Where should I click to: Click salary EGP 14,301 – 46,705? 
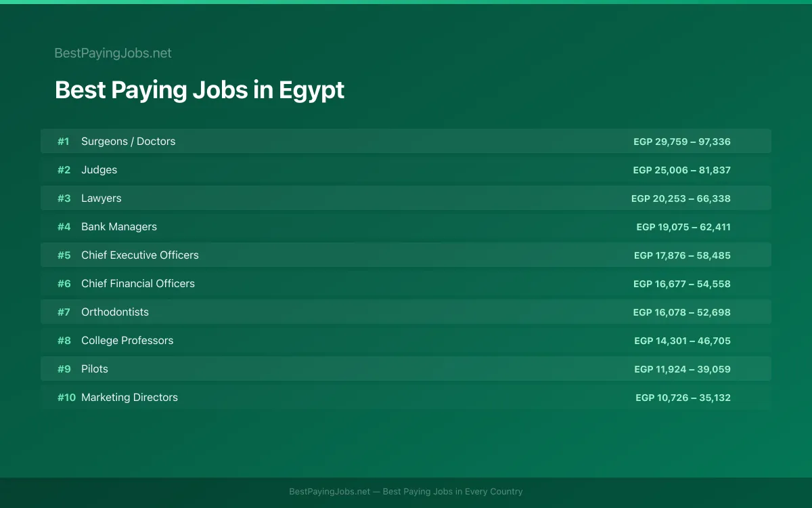tap(682, 341)
